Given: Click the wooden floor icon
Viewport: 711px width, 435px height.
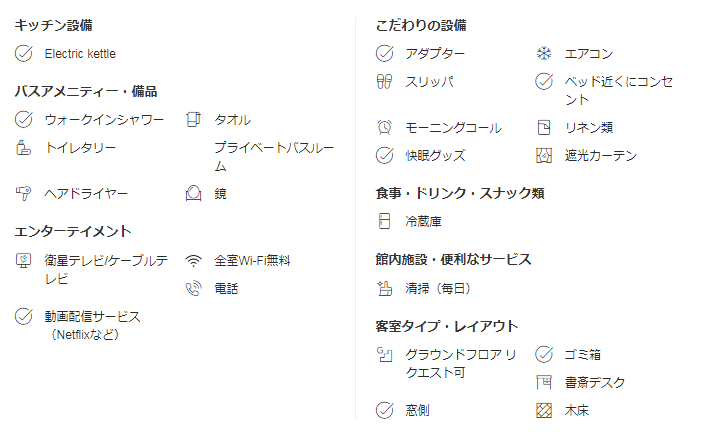Looking at the screenshot, I should point(544,410).
